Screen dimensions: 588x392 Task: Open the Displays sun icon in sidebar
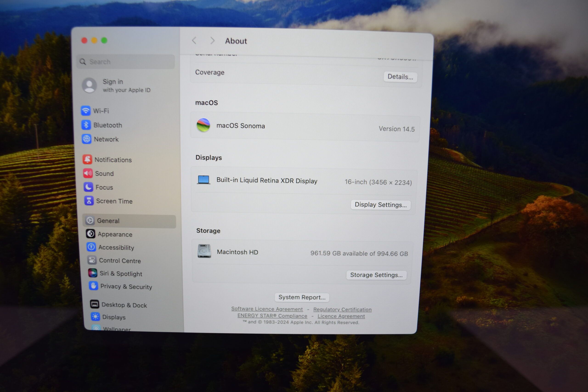point(95,317)
